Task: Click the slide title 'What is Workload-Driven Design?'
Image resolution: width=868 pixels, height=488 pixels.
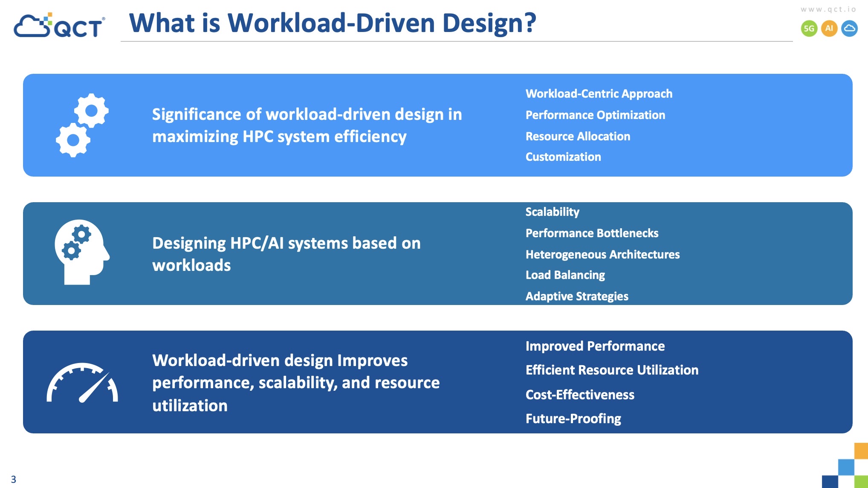Action: point(333,23)
